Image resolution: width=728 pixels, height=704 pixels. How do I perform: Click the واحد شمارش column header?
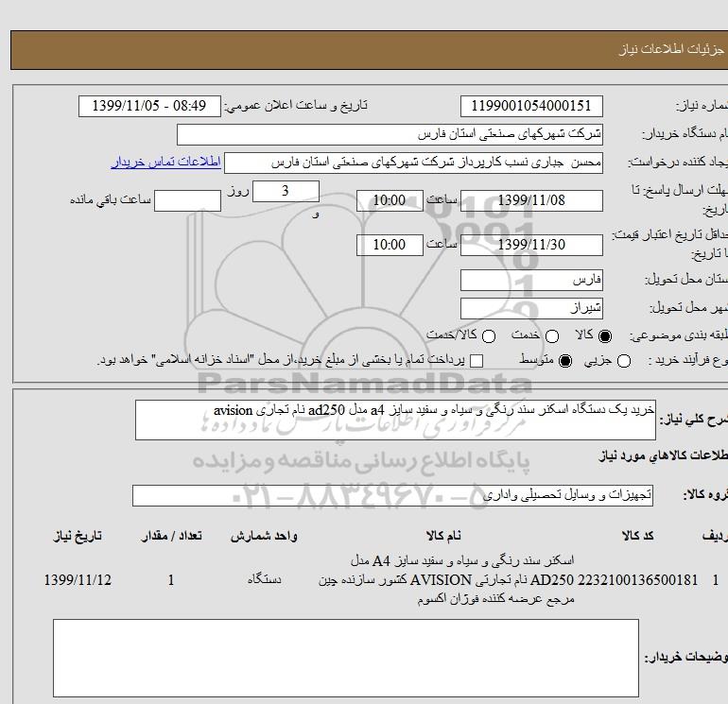tap(264, 536)
